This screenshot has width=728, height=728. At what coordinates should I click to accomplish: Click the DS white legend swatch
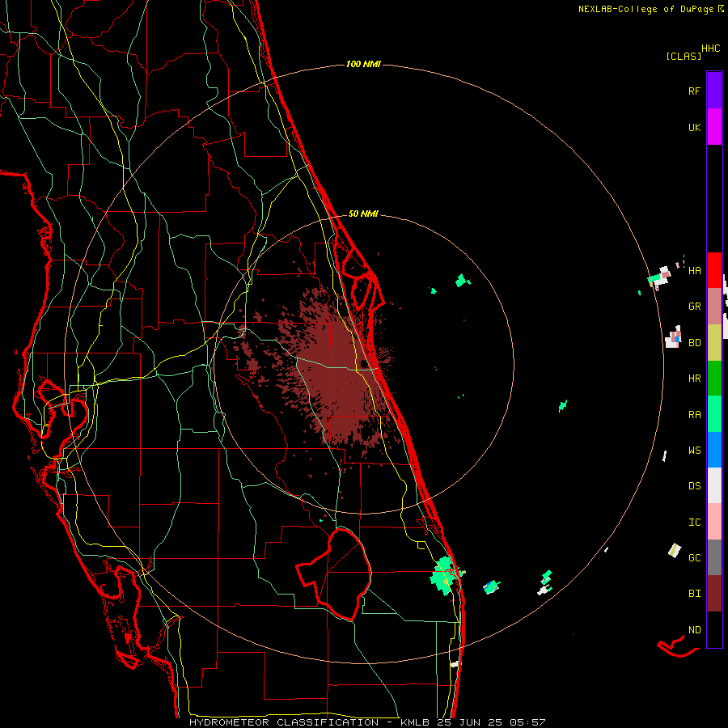click(x=714, y=485)
